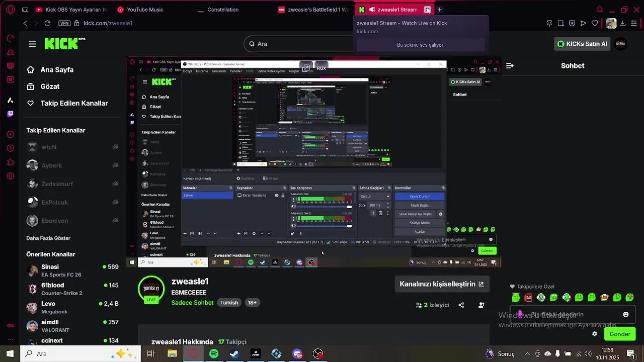
Task: Open settings gear in Opera sidebar
Action: tap(10, 176)
